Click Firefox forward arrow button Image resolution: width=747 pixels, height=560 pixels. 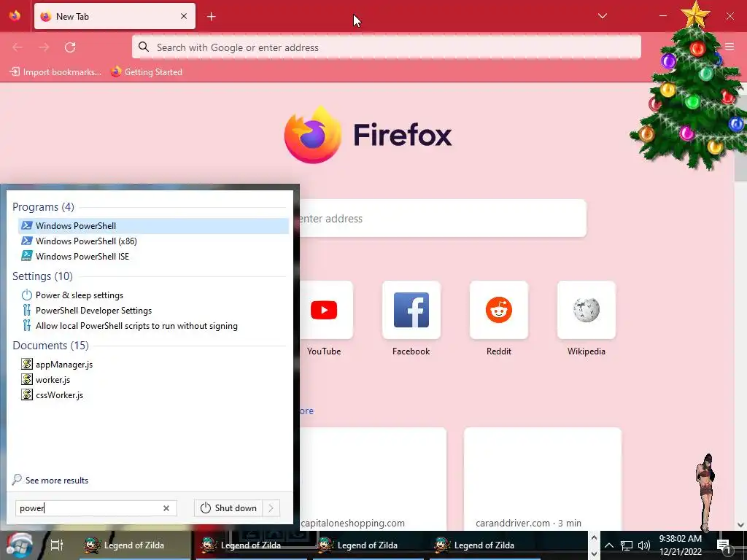[x=44, y=47]
